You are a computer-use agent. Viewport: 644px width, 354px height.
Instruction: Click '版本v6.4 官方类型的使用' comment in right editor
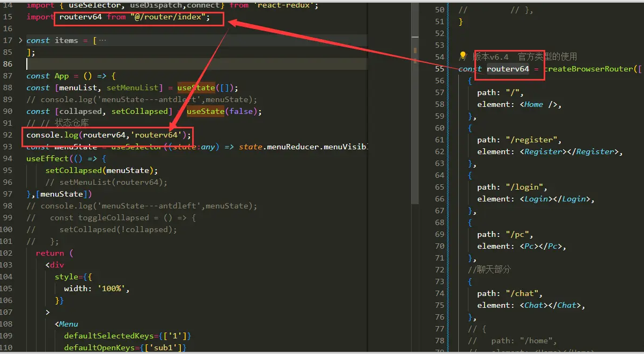click(x=526, y=56)
